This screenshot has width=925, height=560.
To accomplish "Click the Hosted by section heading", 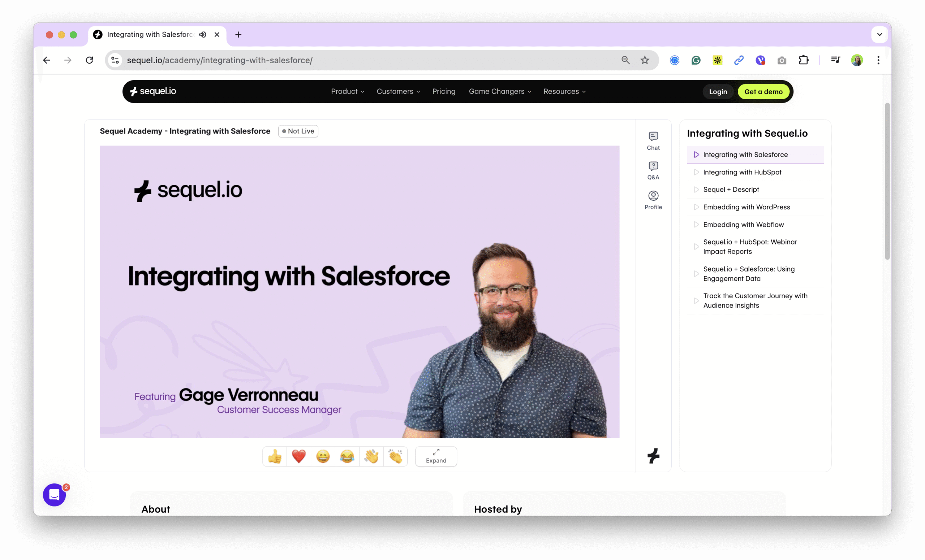I will point(498,509).
